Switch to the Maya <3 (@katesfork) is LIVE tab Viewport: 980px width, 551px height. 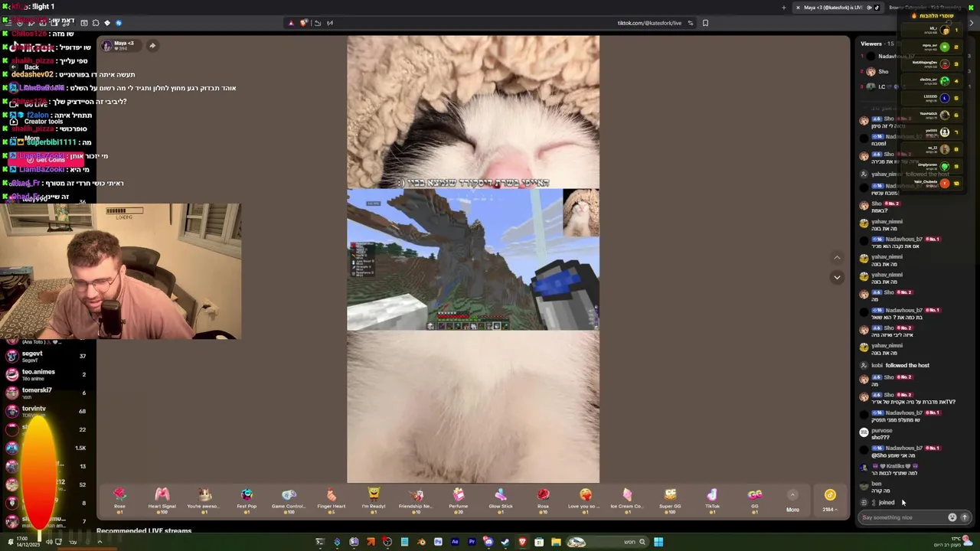[835, 8]
